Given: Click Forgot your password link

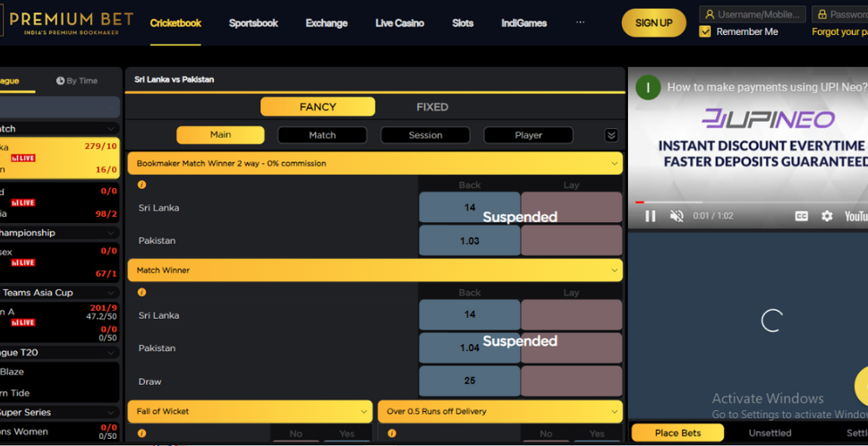Looking at the screenshot, I should tap(839, 31).
